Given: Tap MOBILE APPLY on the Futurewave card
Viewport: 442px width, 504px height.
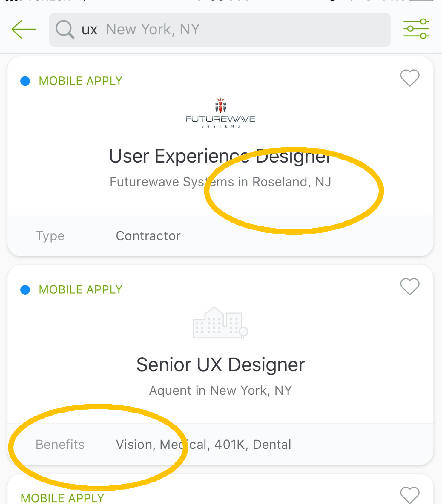Looking at the screenshot, I should (81, 81).
